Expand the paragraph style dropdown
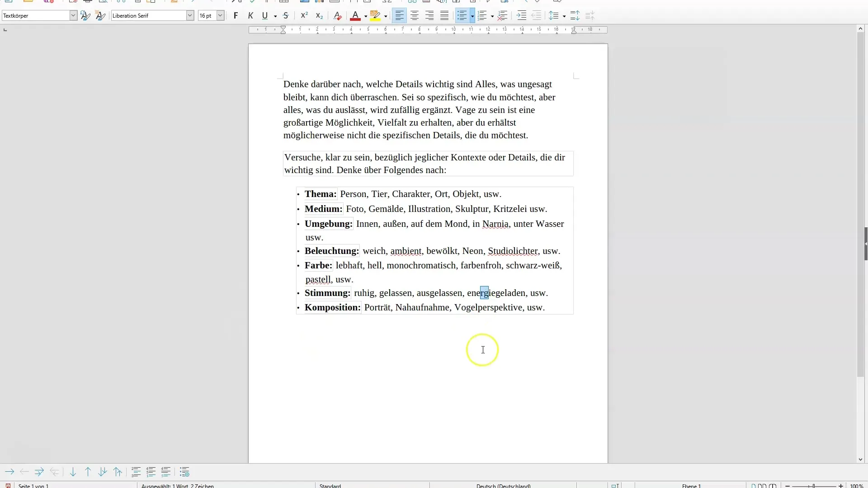 pyautogui.click(x=73, y=15)
